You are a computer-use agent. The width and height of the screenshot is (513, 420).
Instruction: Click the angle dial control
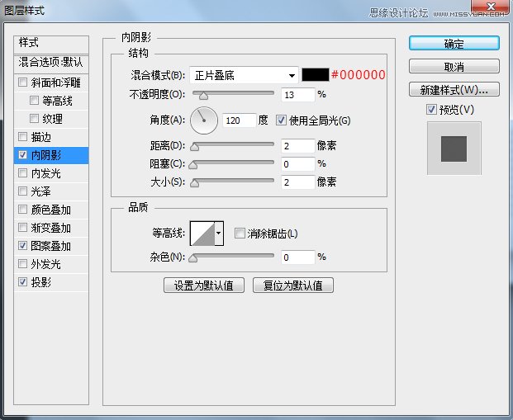pyautogui.click(x=204, y=120)
